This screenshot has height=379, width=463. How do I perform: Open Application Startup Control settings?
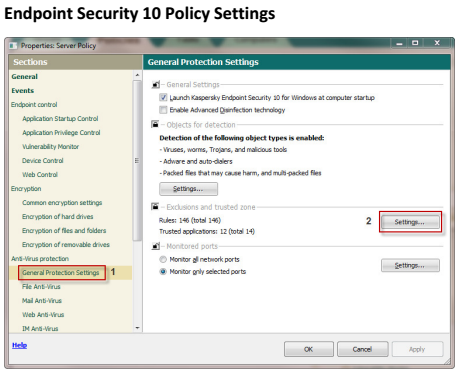tap(60, 119)
